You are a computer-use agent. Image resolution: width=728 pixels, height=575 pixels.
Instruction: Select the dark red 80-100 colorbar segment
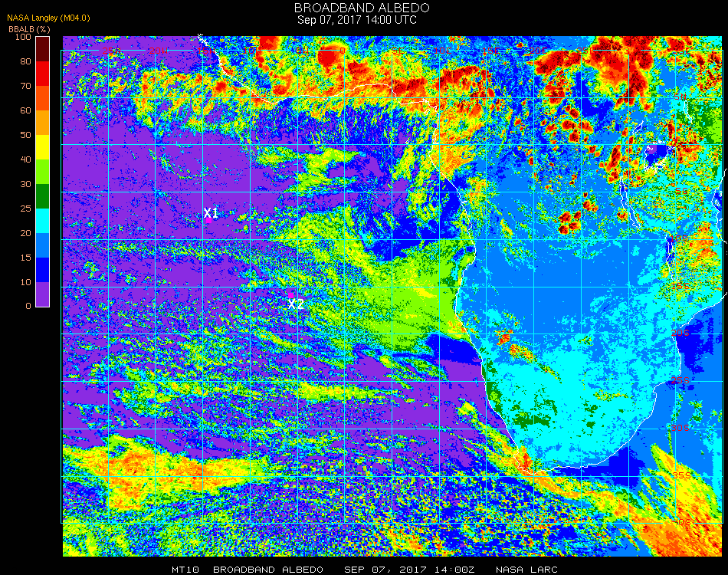tap(42, 49)
